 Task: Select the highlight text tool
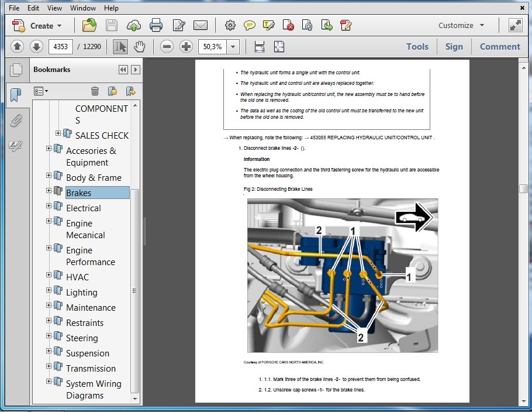click(269, 26)
